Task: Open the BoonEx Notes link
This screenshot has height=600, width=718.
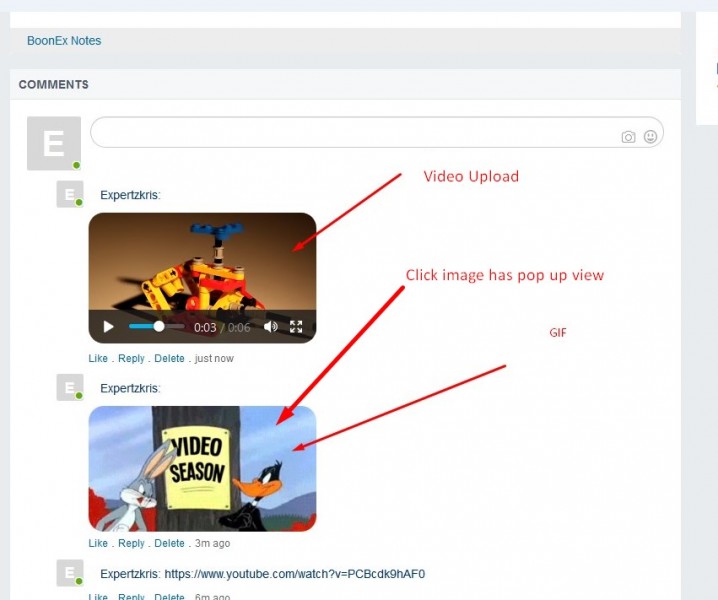Action: coord(64,41)
